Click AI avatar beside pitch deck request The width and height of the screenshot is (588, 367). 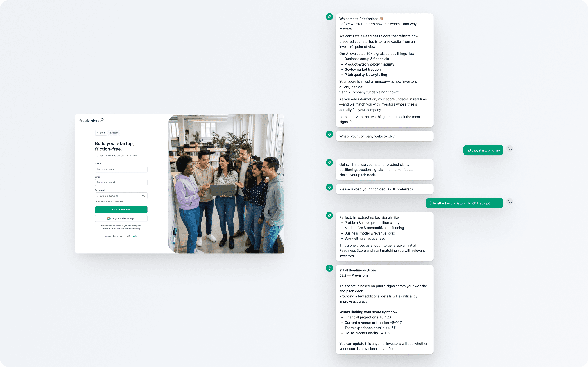(329, 187)
